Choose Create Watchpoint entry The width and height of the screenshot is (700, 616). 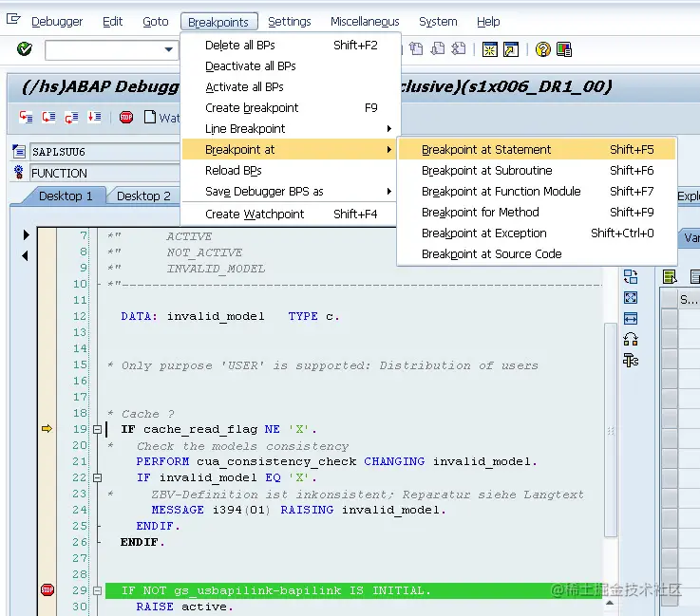click(x=290, y=215)
